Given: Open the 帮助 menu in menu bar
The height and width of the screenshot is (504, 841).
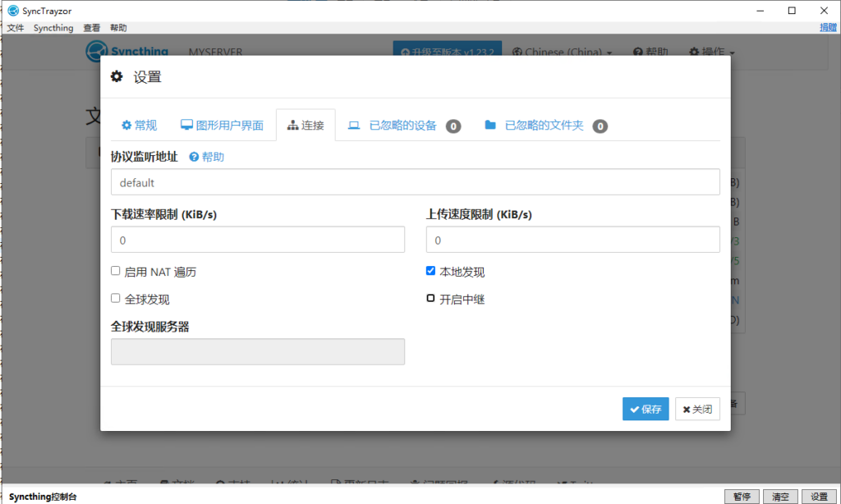Looking at the screenshot, I should tap(118, 28).
